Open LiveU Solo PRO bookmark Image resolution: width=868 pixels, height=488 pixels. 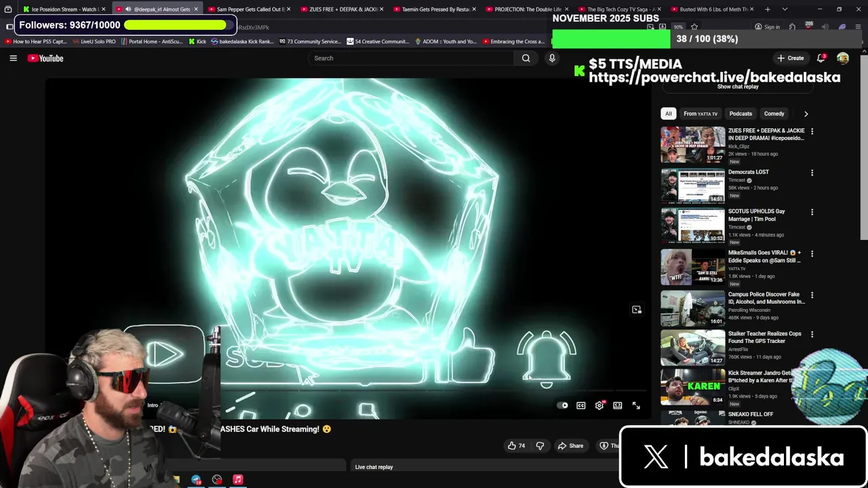[x=94, y=41]
